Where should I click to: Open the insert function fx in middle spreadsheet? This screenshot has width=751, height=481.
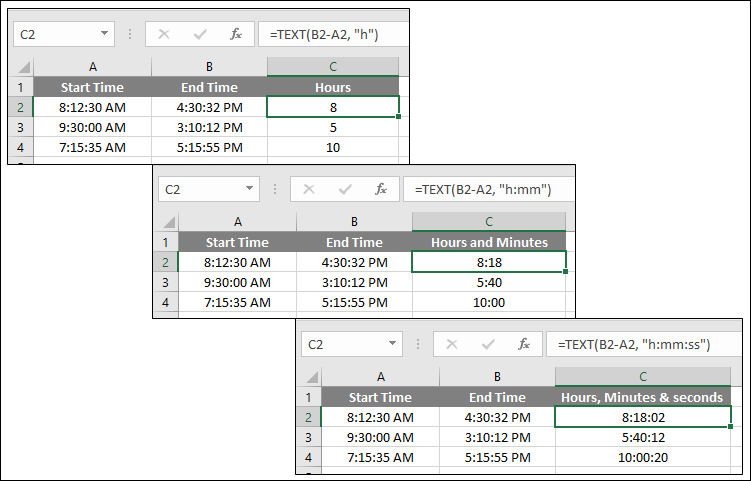[381, 189]
